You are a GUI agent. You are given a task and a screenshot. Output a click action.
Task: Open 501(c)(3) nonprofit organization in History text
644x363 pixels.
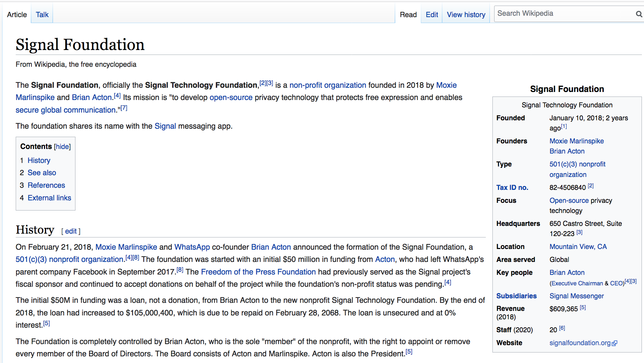coord(69,259)
